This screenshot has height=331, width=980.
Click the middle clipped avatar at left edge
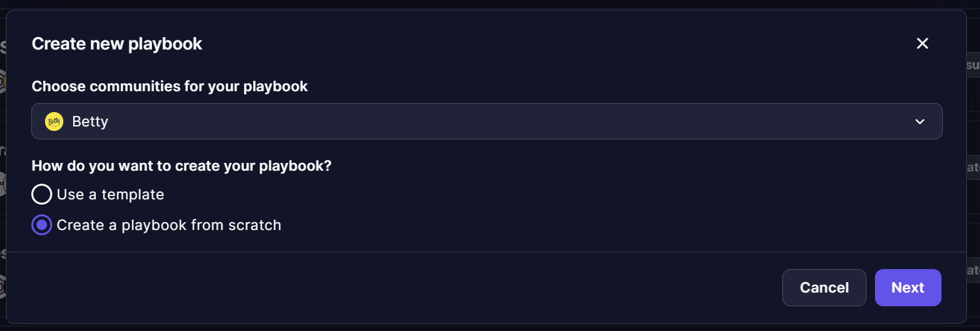point(3,184)
